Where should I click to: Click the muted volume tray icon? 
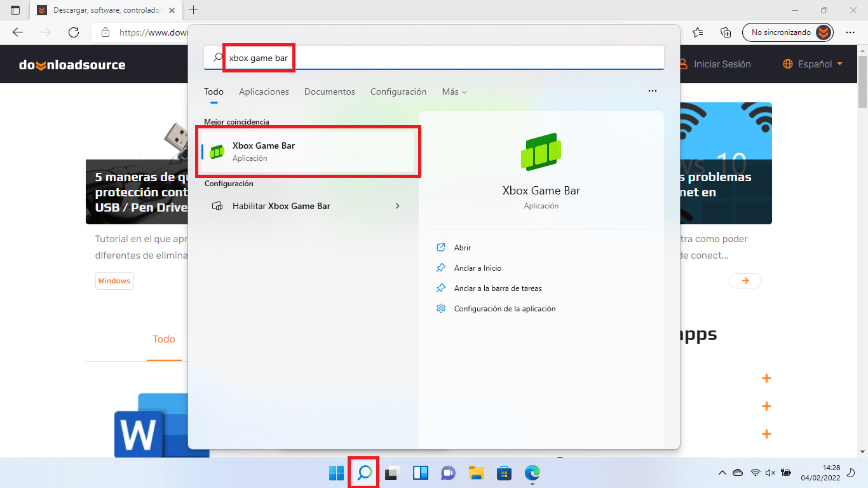[x=770, y=473]
